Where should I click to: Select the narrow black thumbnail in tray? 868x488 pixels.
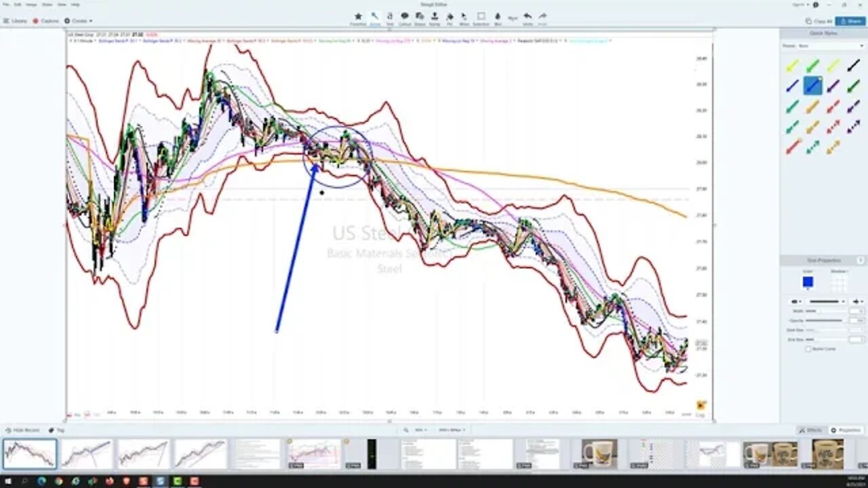coord(372,453)
